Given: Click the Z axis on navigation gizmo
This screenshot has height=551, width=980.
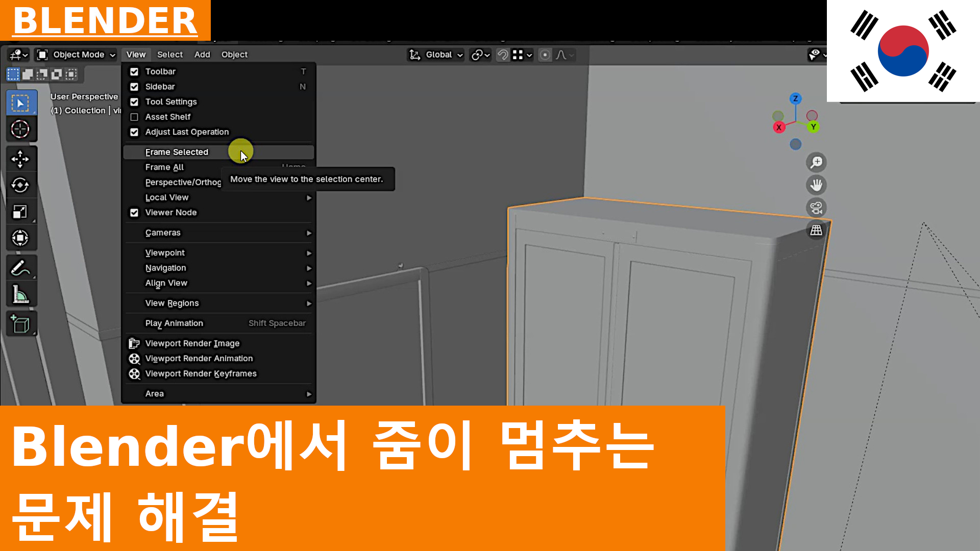Looking at the screenshot, I should coord(795,98).
